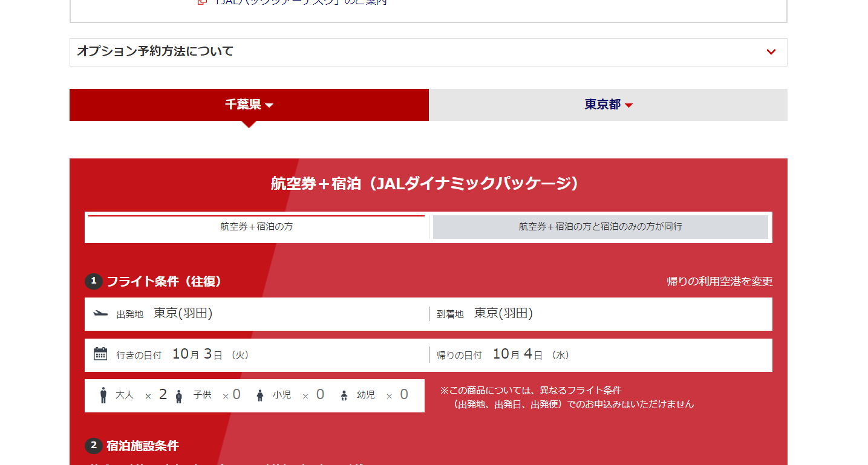This screenshot has height=465, width=868.
Task: Choose 帰りの日付 10月4日 field
Action: coord(601,355)
